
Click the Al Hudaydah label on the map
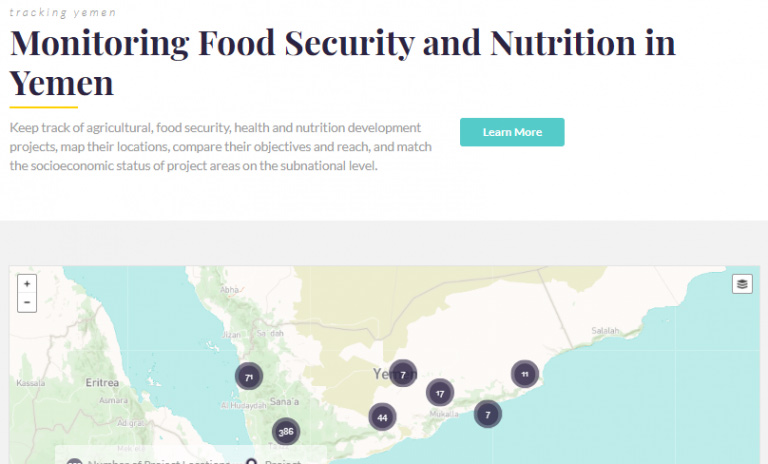(x=243, y=405)
